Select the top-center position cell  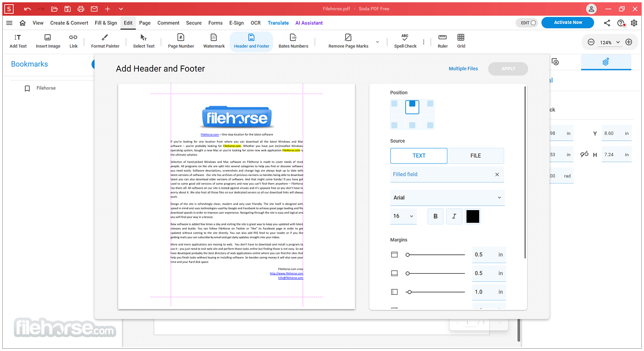tap(412, 107)
